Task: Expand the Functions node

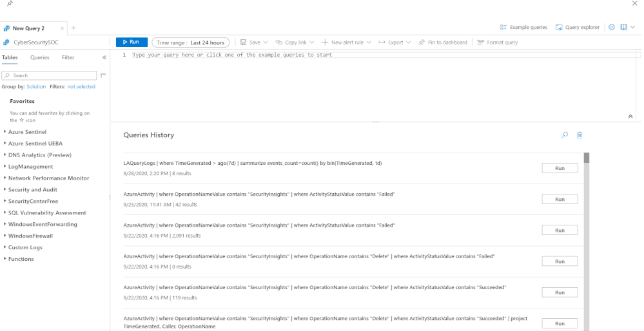Action: point(5,259)
